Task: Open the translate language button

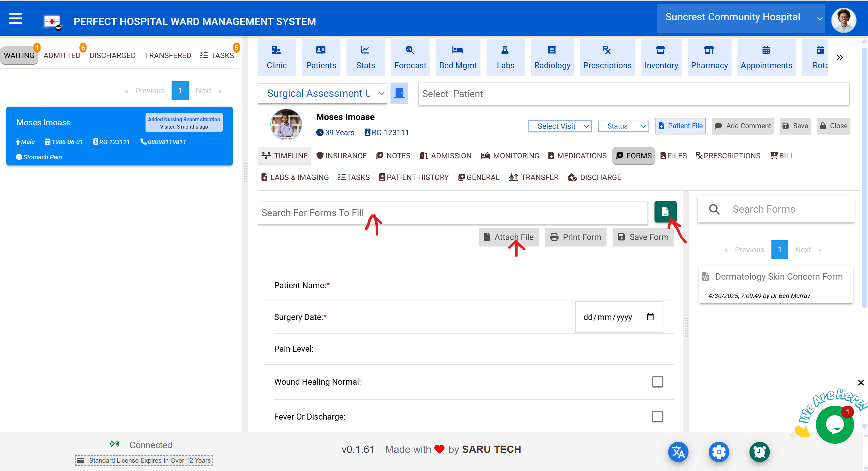Action: click(x=678, y=452)
